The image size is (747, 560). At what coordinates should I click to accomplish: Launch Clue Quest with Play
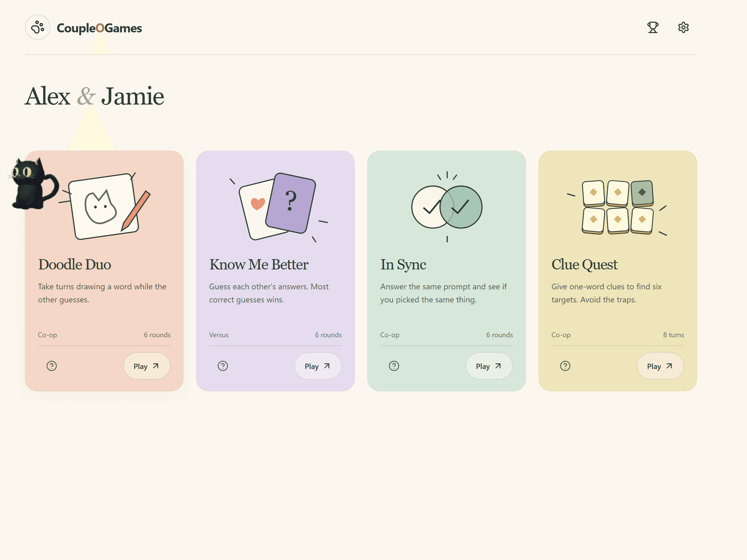pyautogui.click(x=660, y=366)
